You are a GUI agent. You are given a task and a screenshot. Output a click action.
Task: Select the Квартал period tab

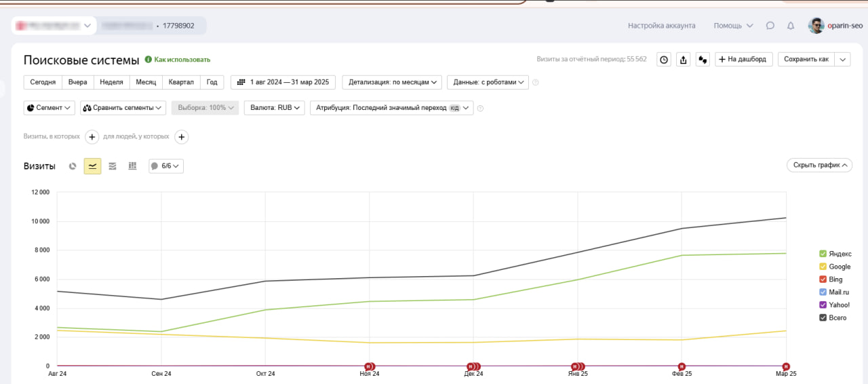pos(181,82)
